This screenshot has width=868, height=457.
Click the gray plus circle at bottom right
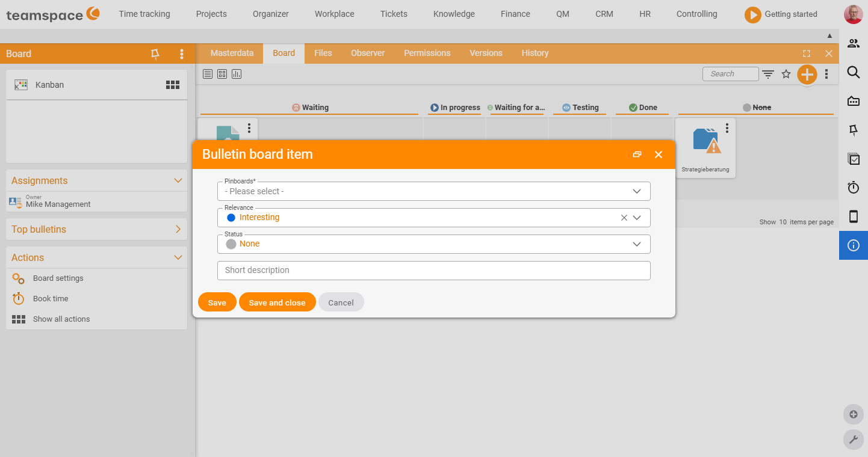coord(854,414)
